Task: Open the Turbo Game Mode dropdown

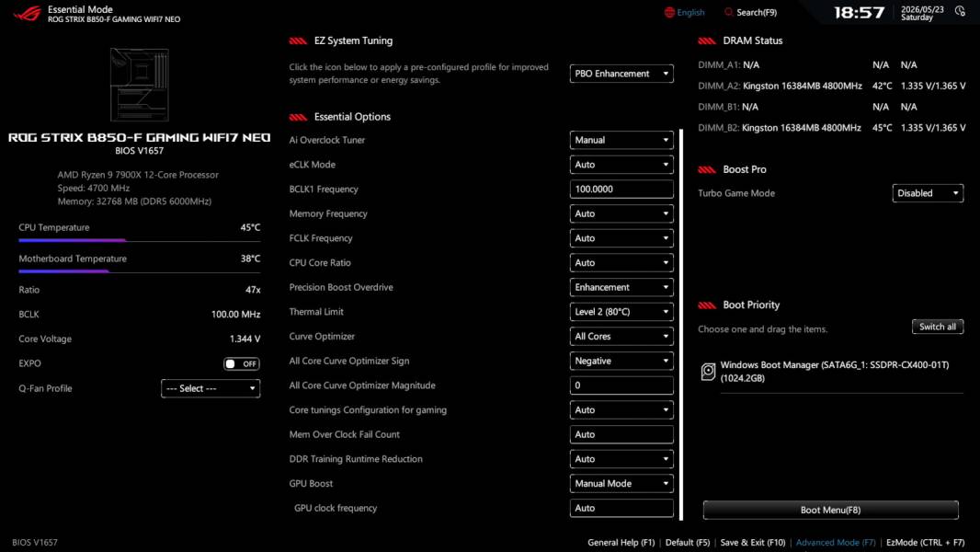Action: (x=928, y=193)
